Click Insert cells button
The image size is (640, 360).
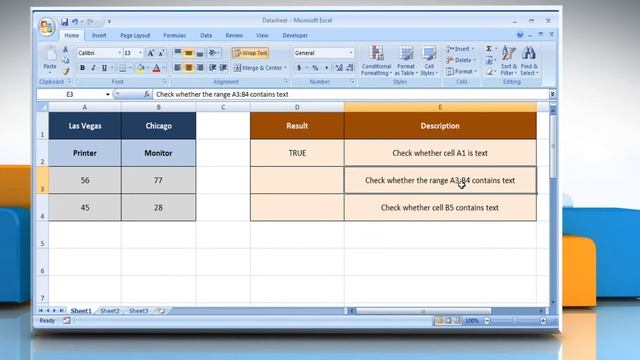pyautogui.click(x=460, y=49)
